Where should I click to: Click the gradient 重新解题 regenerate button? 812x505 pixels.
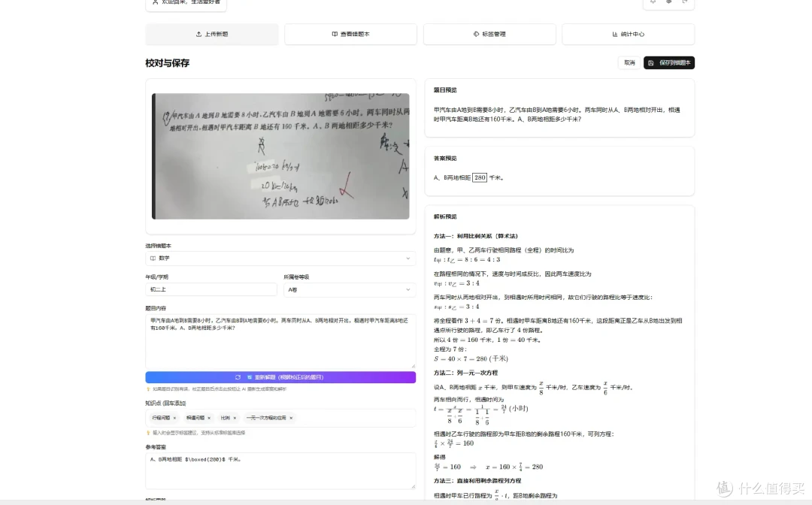[280, 377]
